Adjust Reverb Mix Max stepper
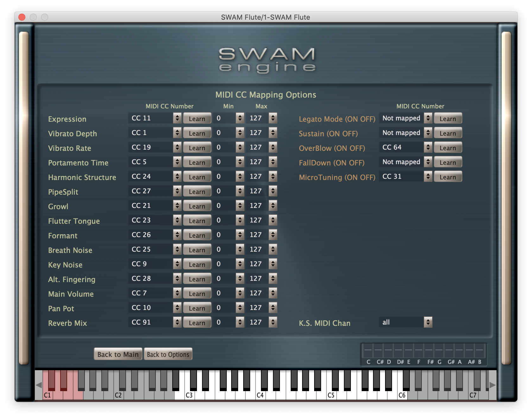The image size is (532, 419). 273,322
